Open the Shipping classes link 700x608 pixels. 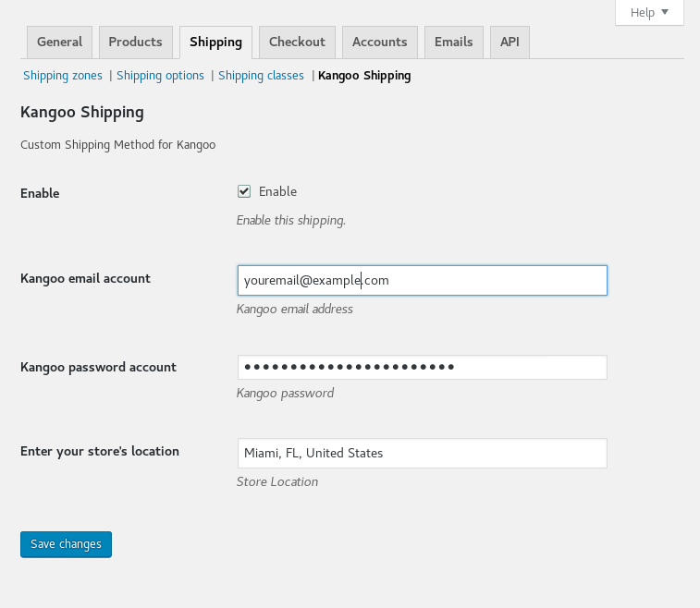[261, 76]
